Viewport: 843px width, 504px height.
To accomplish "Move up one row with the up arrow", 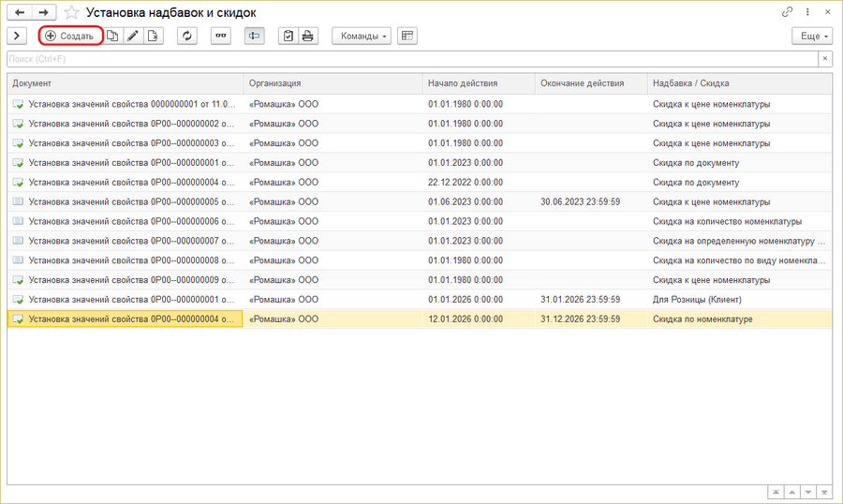I will [x=791, y=492].
